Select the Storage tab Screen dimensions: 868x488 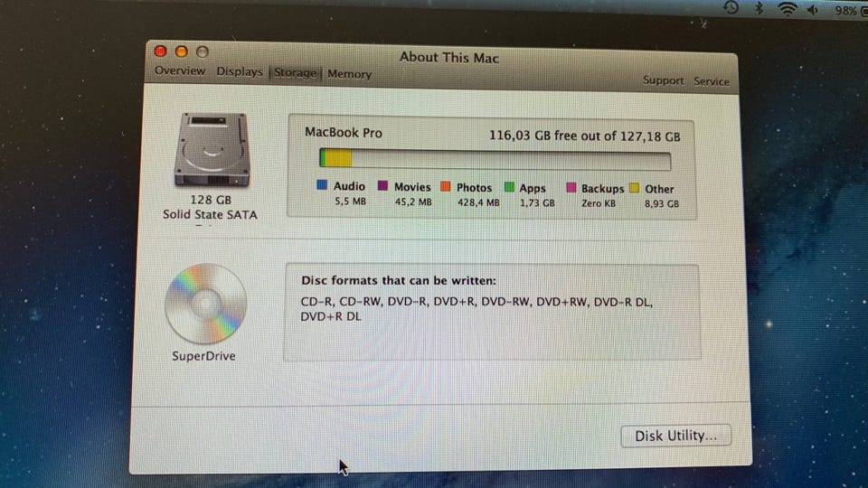(x=295, y=73)
